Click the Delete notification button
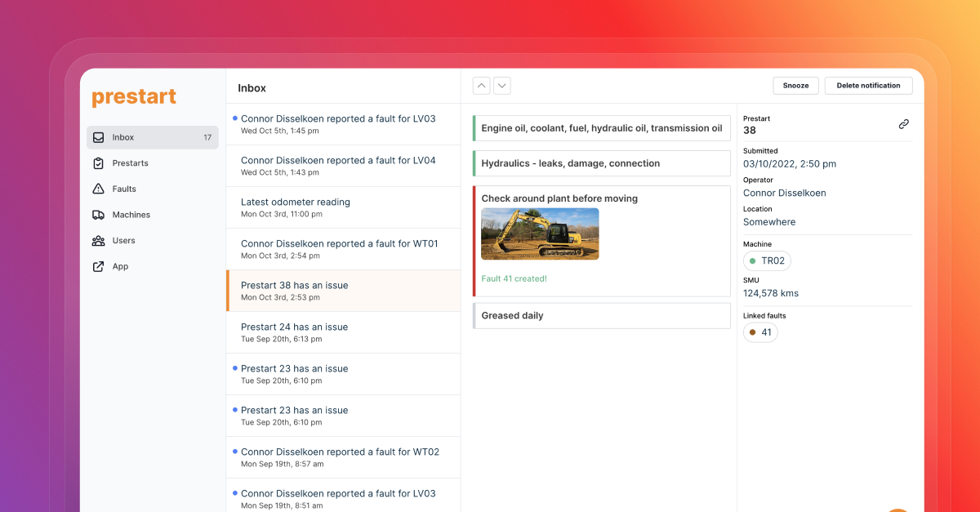This screenshot has width=980, height=512. [x=868, y=85]
